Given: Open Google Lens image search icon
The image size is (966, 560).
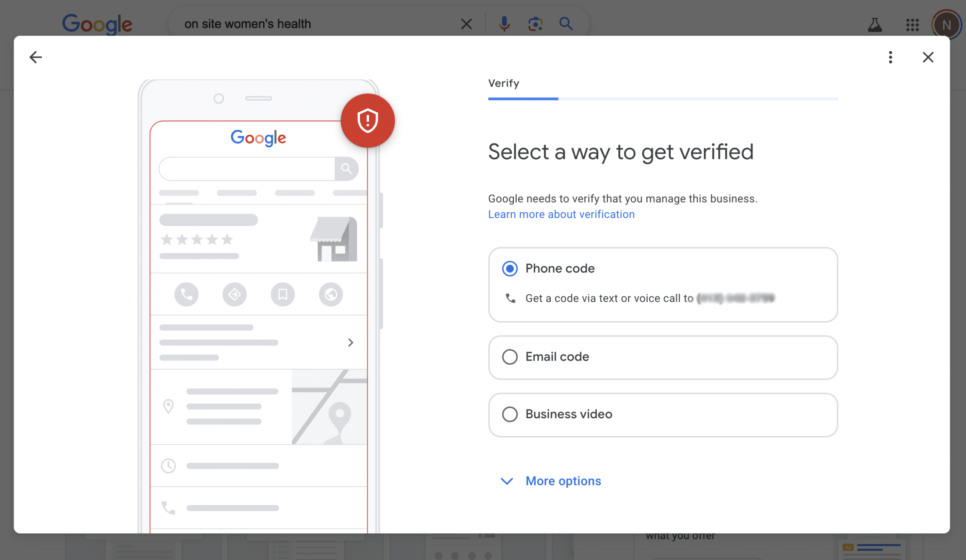Looking at the screenshot, I should tap(535, 24).
